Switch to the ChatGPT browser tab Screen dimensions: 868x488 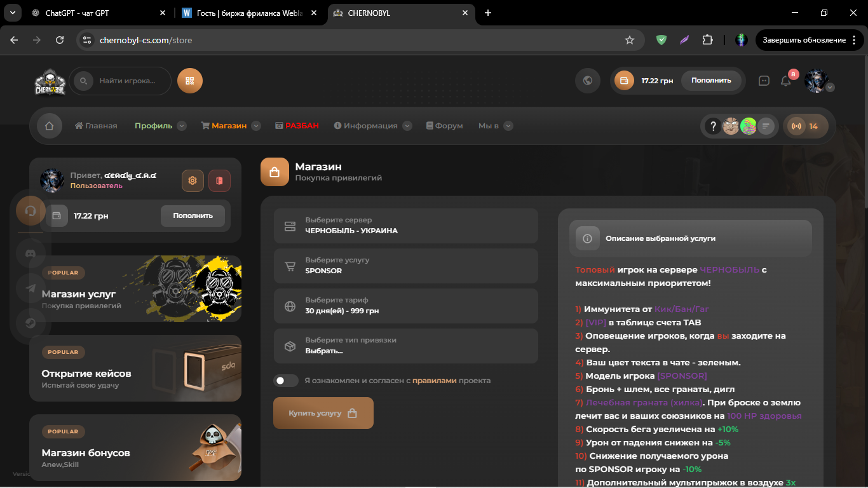click(99, 13)
